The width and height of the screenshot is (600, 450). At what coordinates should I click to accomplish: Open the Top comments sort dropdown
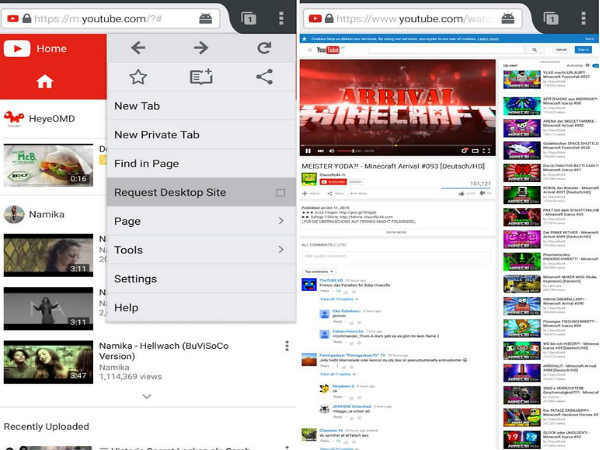pos(319,271)
